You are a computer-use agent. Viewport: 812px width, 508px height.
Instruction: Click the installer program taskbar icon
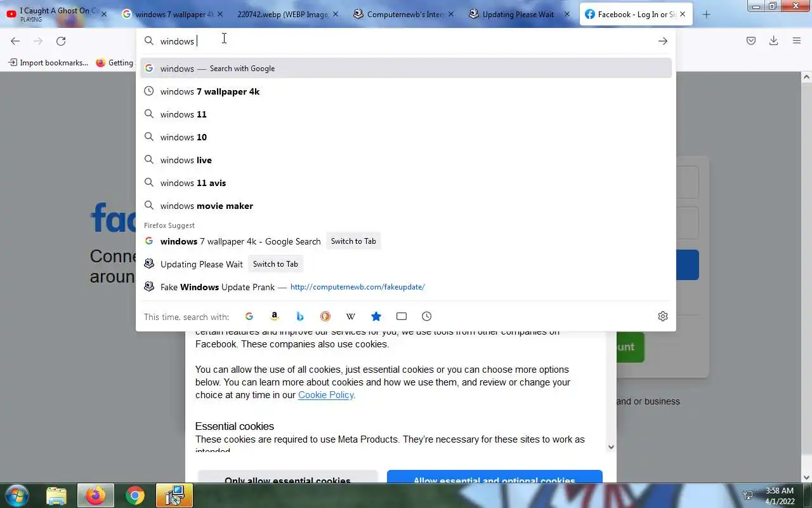point(174,495)
